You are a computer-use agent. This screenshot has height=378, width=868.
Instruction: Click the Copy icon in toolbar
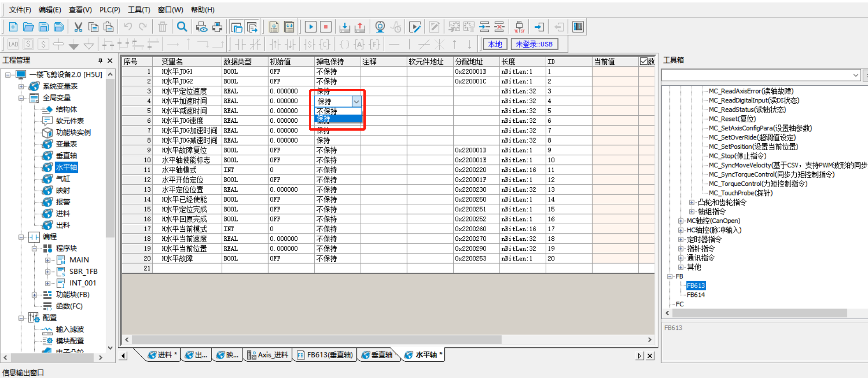click(93, 27)
